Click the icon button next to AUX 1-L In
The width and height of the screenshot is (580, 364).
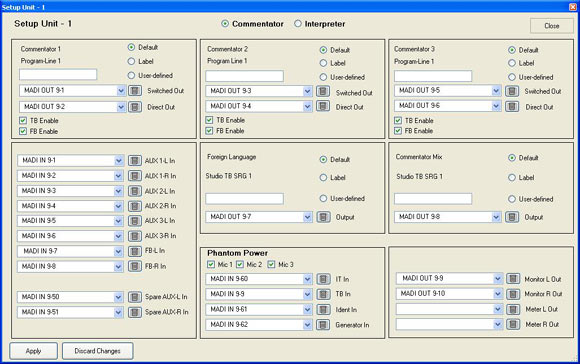135,161
